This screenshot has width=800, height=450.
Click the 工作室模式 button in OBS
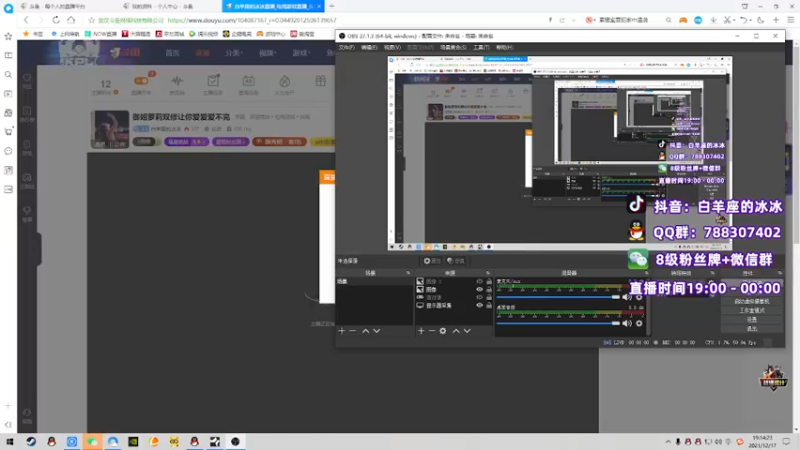coord(752,310)
